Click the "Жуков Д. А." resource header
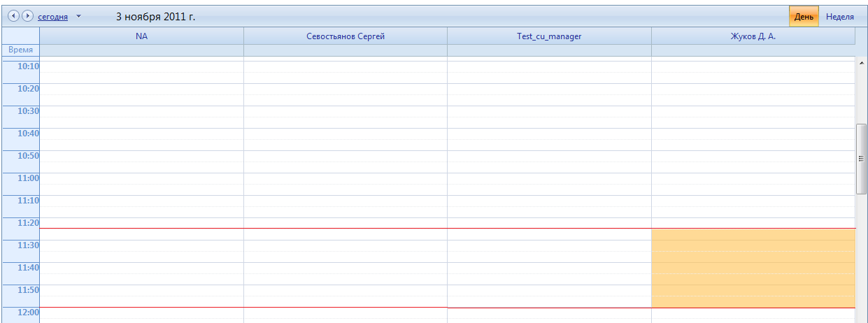Image resolution: width=868 pixels, height=323 pixels. [753, 36]
